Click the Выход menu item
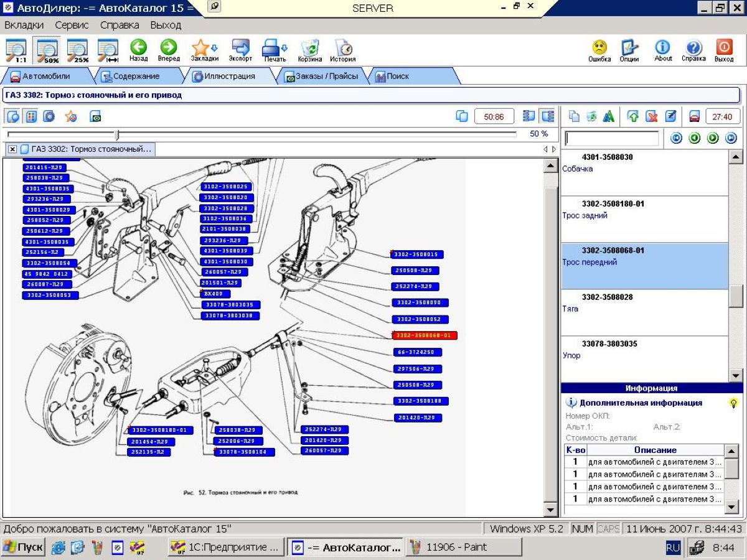The image size is (747, 560). [x=166, y=26]
